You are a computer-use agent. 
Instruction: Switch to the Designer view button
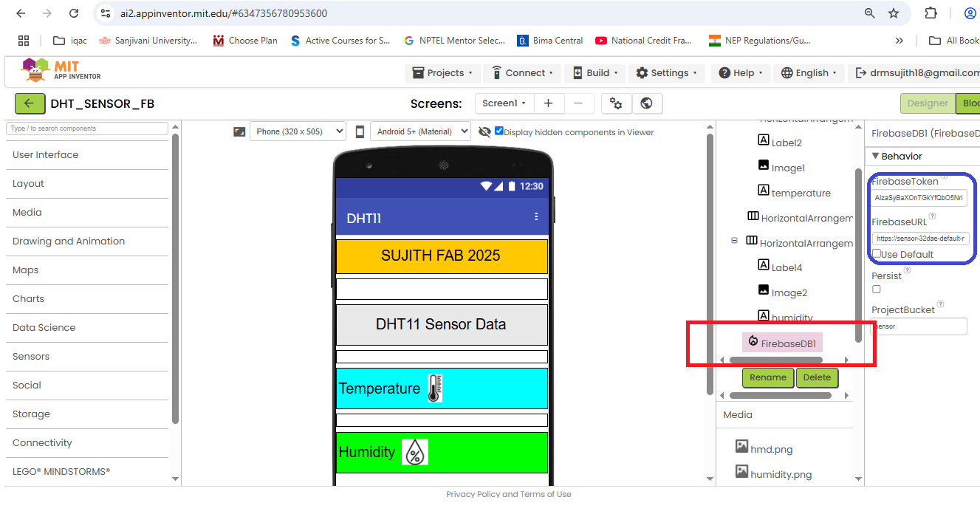coord(928,103)
